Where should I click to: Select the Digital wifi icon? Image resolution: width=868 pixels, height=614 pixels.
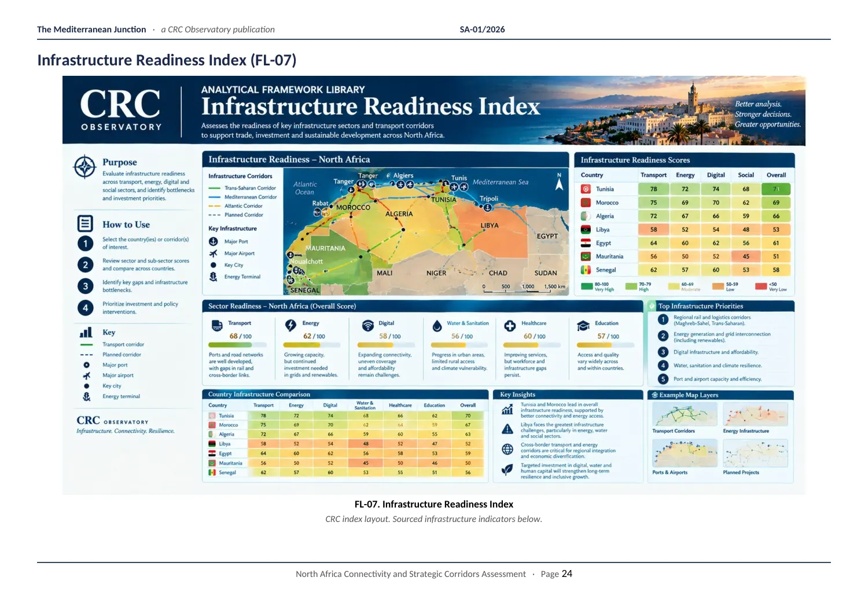pos(367,325)
